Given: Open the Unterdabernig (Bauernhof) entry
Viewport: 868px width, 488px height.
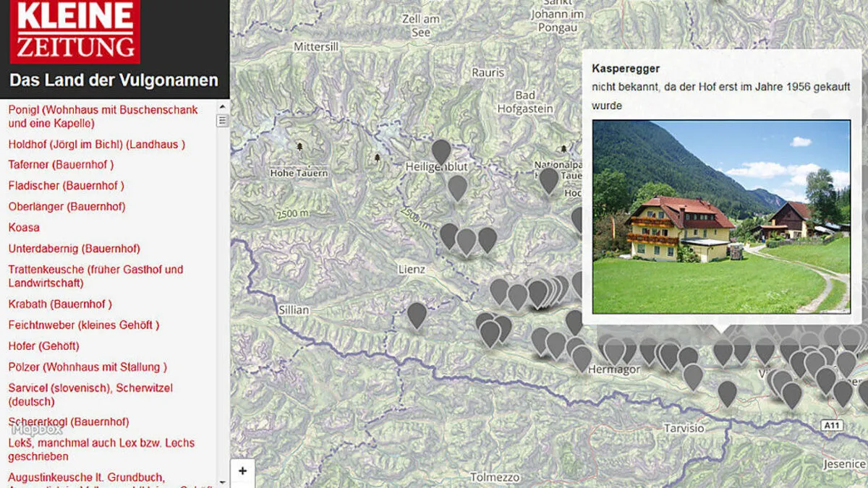Looking at the screenshot, I should coord(74,249).
